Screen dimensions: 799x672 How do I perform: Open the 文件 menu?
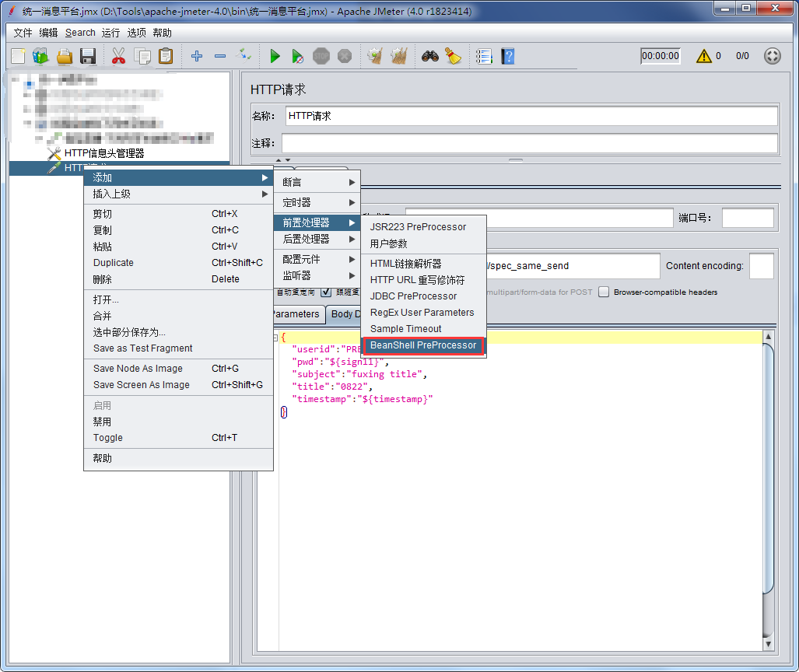coord(23,33)
